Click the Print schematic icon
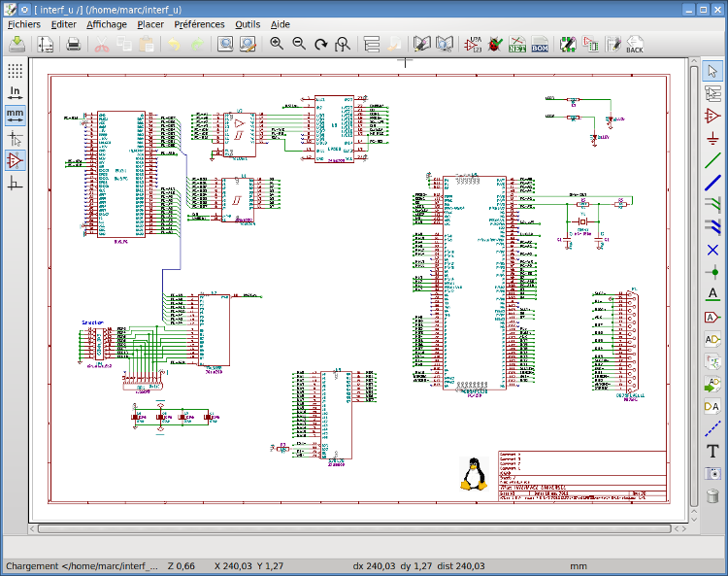Screen dimensions: 728x576 pyautogui.click(x=73, y=44)
